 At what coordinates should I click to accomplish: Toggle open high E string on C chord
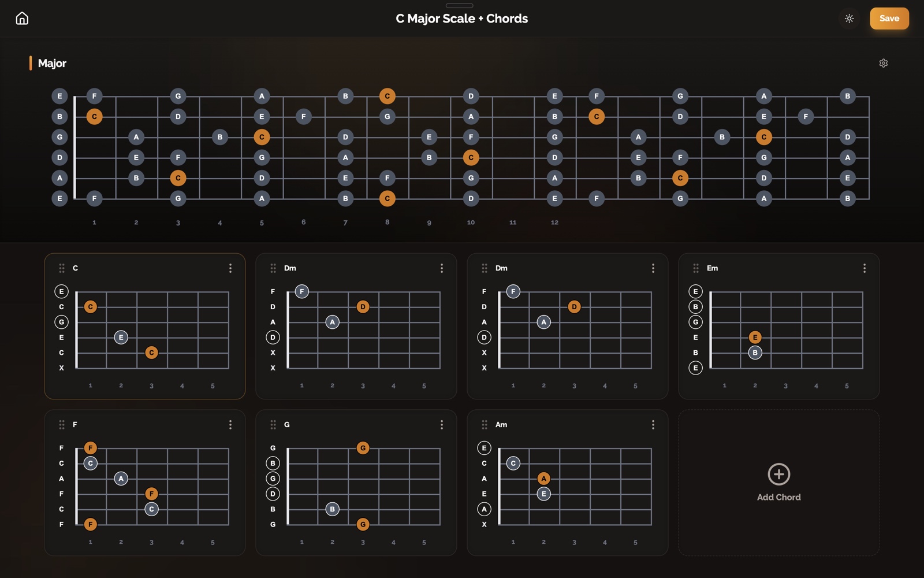click(x=61, y=291)
